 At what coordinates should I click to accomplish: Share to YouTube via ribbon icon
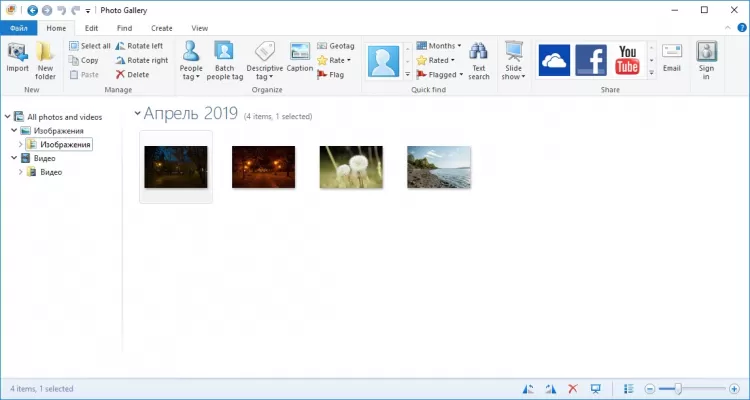(627, 61)
